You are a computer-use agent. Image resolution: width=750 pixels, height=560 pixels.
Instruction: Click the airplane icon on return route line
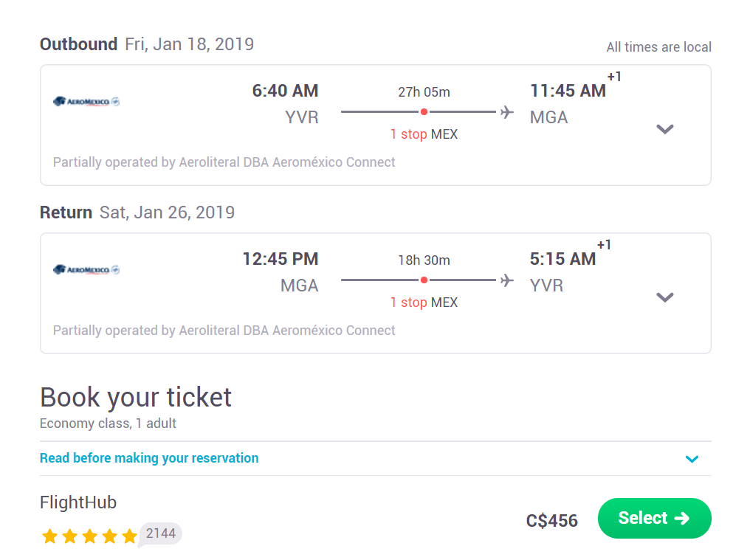(506, 280)
